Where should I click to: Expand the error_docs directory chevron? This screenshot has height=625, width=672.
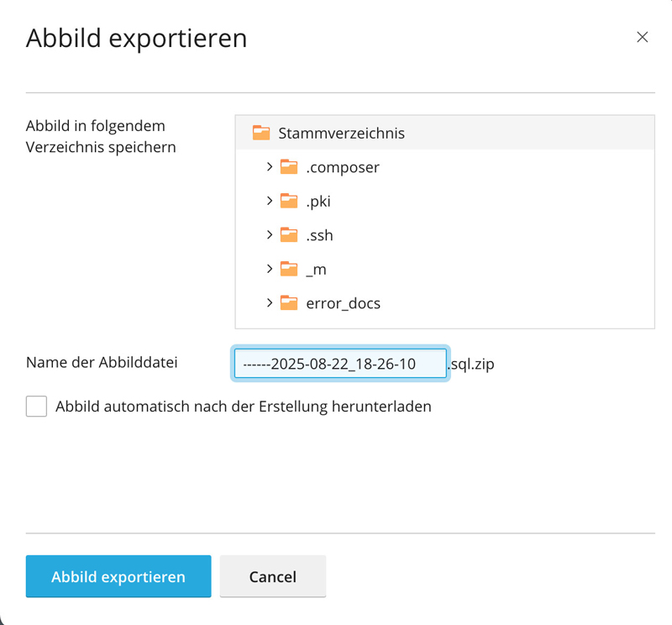(270, 303)
